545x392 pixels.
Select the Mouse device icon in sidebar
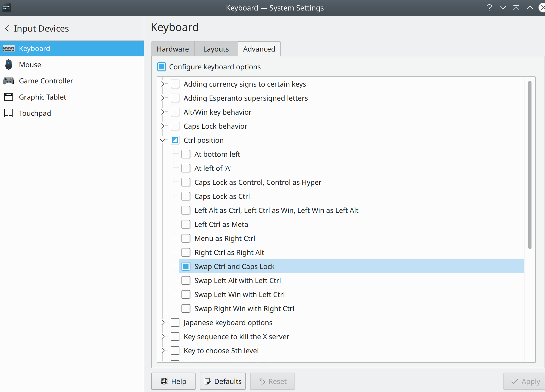point(9,64)
